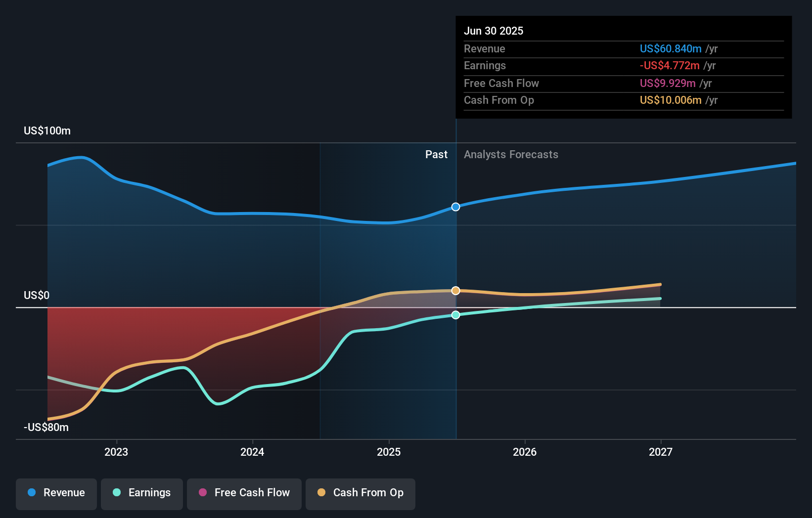
Task: Click the US$60.840m Revenue value
Action: click(671, 48)
